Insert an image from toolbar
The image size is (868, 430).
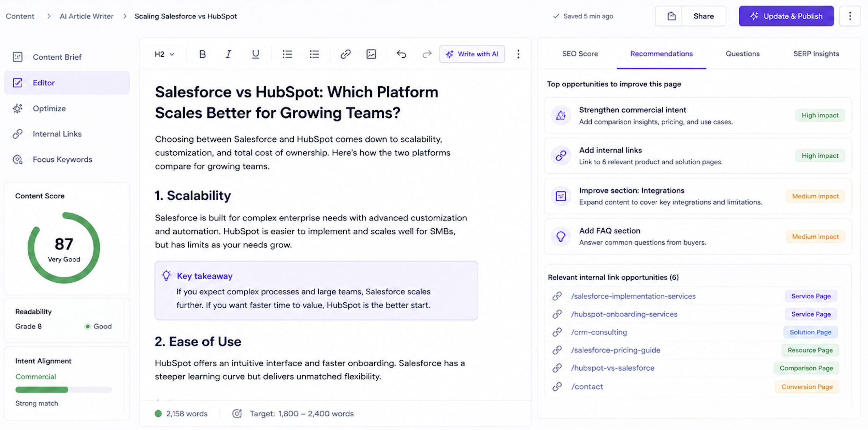(371, 54)
